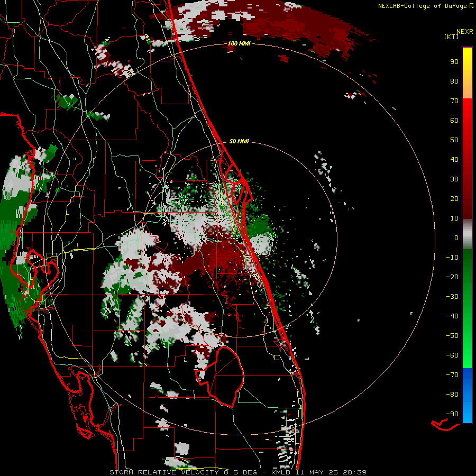476x476 pixels.
Task: Click the -50 value on the velocity scale
Action: (452, 336)
